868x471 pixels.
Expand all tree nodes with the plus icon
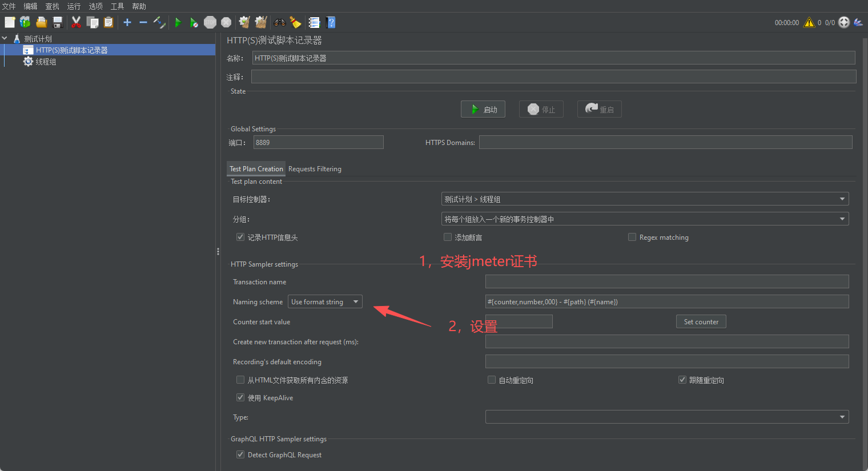pyautogui.click(x=127, y=22)
